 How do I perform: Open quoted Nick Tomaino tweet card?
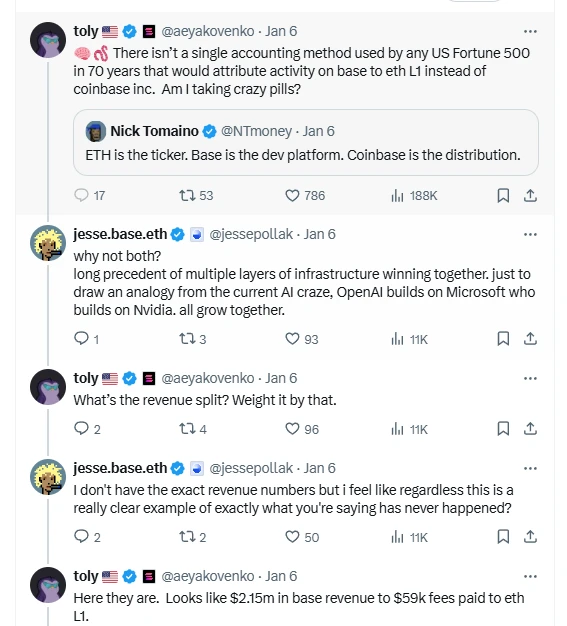(x=306, y=143)
